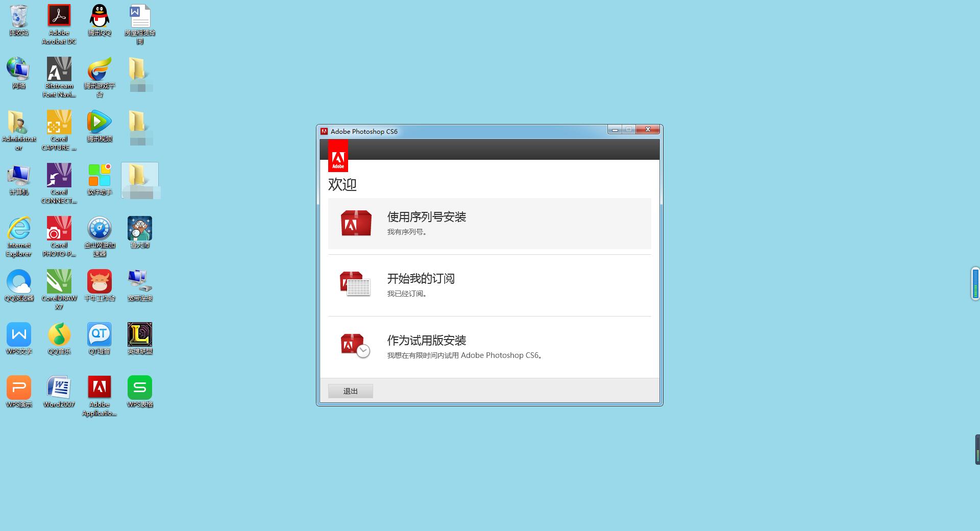The width and height of the screenshot is (980, 531).
Task: Select the Corel CAPTURE icon
Action: pos(59,130)
